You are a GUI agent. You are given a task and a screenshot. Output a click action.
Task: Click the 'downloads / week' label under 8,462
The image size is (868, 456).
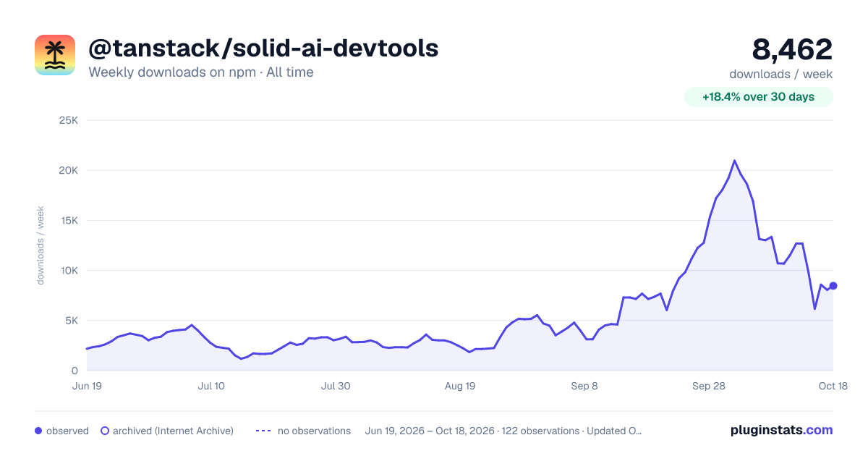point(781,74)
